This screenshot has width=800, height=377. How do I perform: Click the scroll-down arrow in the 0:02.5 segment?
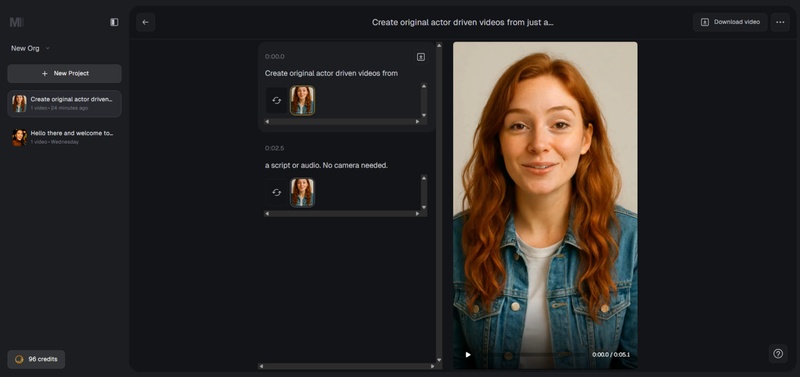[x=424, y=207]
